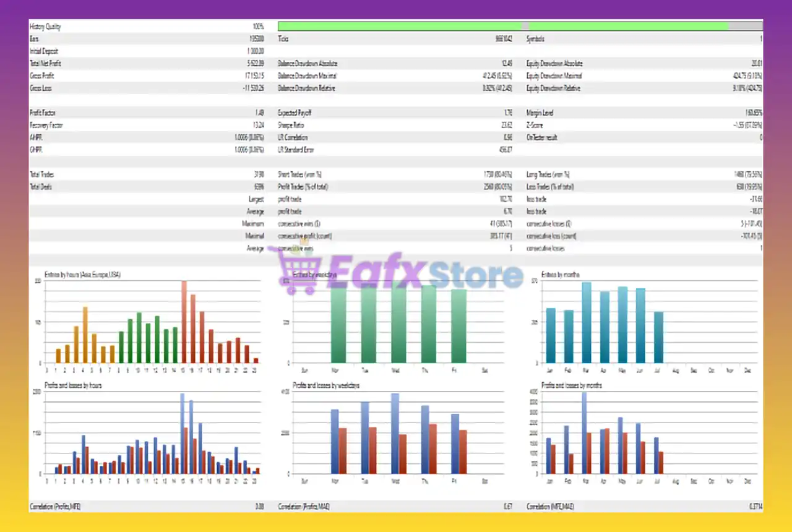Click the Total Net Profit value
The width and height of the screenshot is (792, 532).
click(x=256, y=63)
